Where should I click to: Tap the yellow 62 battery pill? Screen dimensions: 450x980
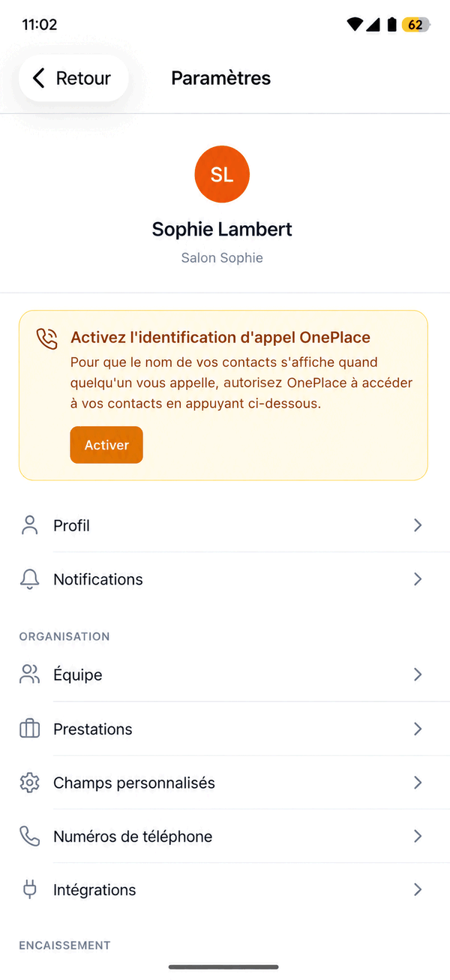(x=415, y=25)
